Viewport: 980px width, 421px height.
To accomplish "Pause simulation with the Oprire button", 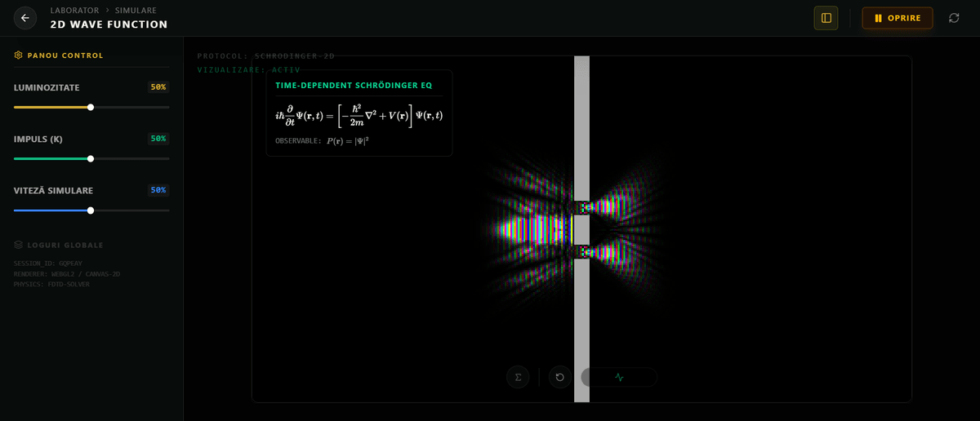I will 897,18.
